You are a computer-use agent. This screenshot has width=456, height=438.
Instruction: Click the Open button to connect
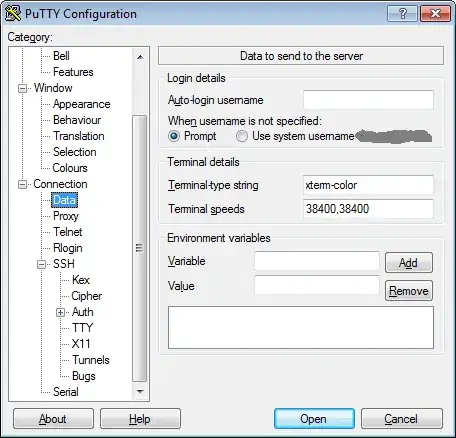tap(314, 419)
